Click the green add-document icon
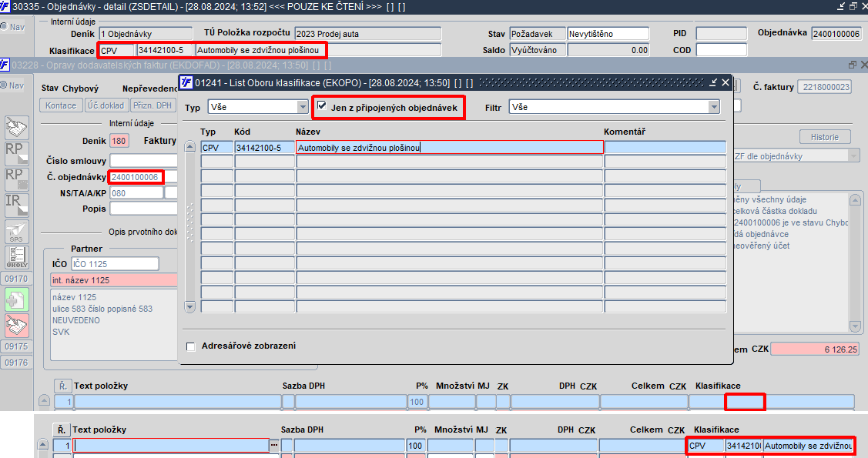 click(17, 300)
